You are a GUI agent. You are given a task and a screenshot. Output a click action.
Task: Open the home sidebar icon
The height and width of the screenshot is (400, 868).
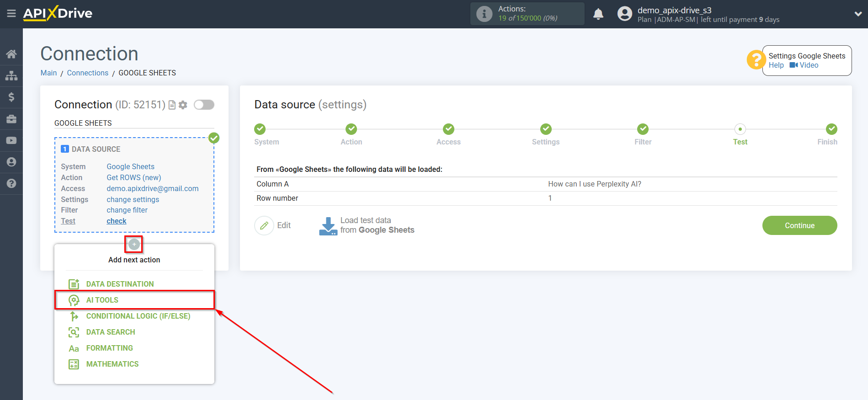point(11,54)
